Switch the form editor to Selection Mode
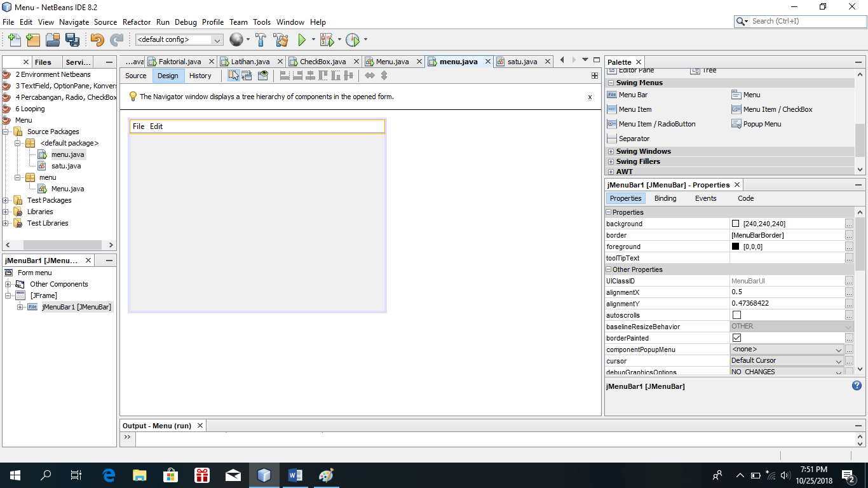 pos(233,75)
